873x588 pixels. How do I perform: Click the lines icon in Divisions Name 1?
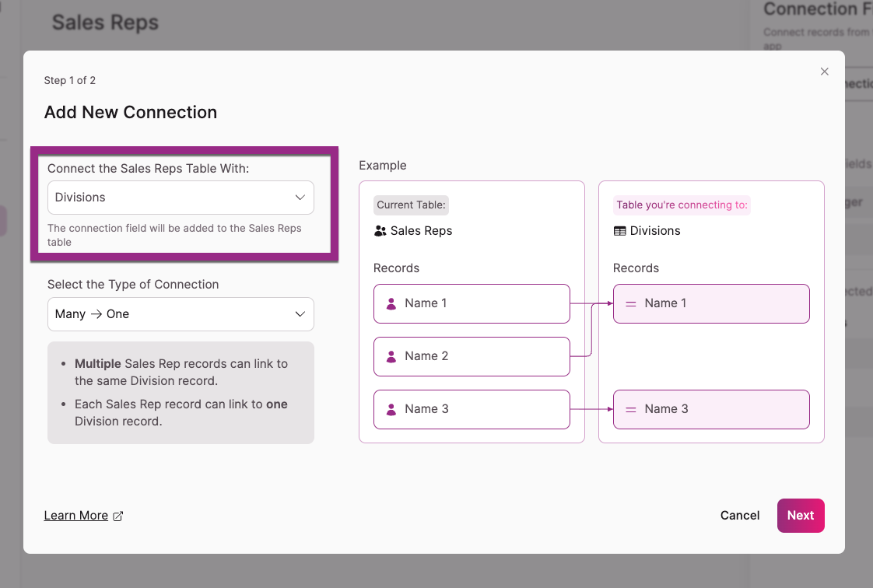631,304
